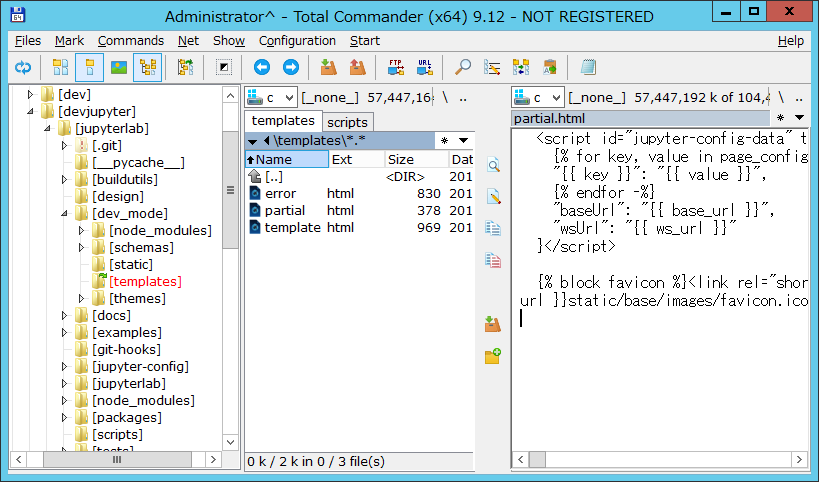
Task: Open the FTP connect icon
Action: pyautogui.click(x=395, y=67)
